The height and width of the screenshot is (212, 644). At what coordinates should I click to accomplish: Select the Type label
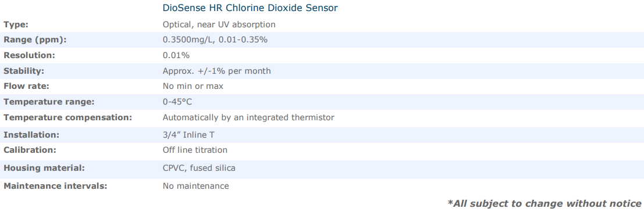coord(16,24)
